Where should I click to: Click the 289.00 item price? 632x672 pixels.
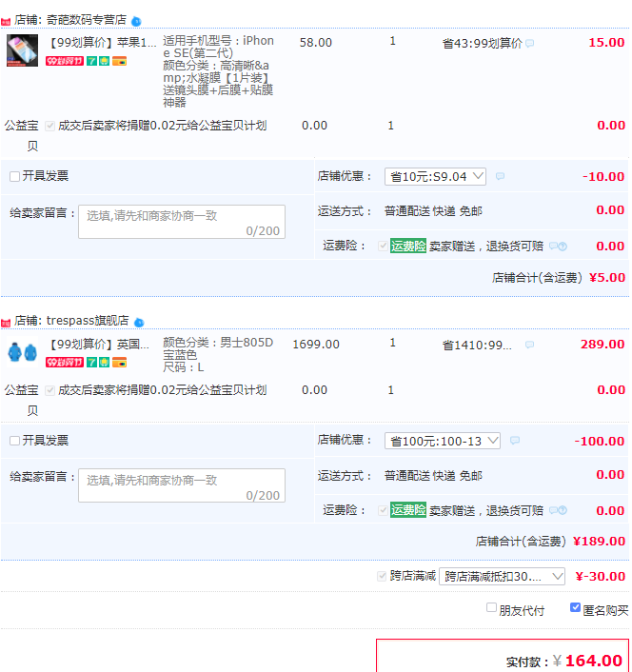click(602, 345)
